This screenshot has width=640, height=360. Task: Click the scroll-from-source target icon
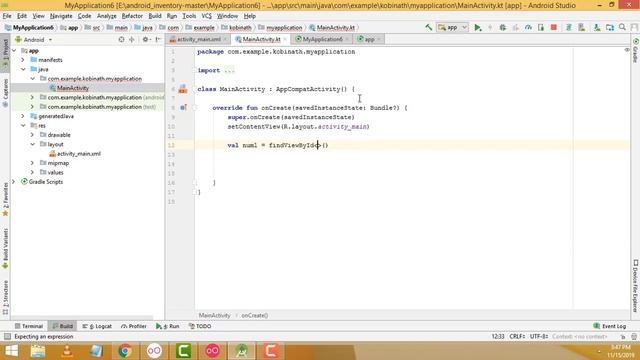pyautogui.click(x=121, y=40)
